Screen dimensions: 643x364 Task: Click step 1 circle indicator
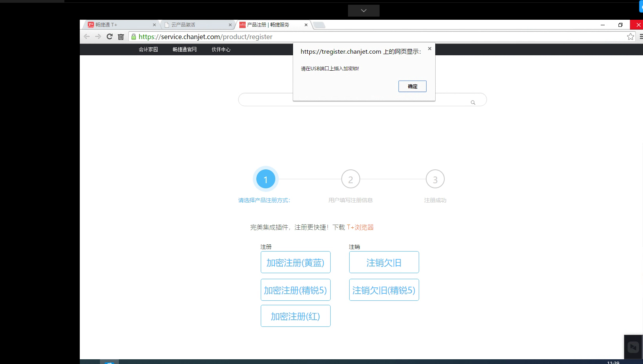click(x=266, y=179)
